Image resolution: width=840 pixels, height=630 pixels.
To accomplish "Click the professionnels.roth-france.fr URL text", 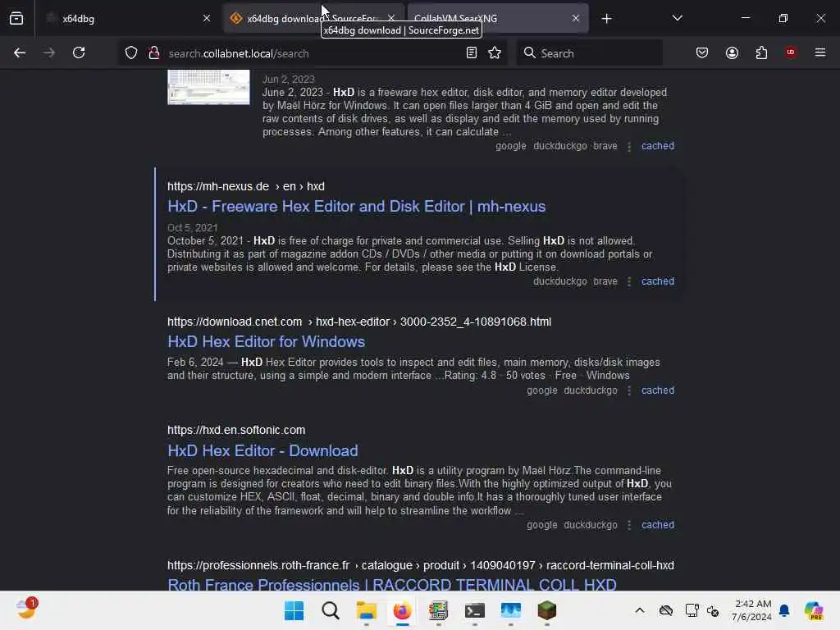I will pos(258,565).
